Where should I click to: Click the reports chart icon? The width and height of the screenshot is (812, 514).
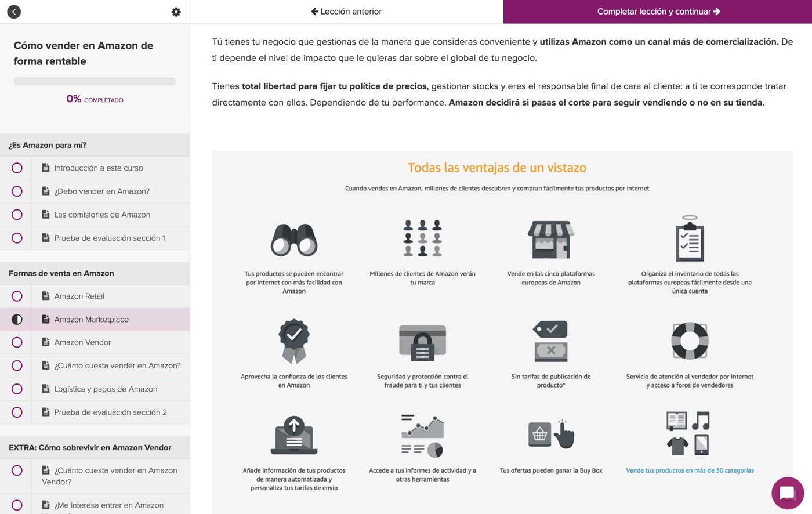point(422,436)
